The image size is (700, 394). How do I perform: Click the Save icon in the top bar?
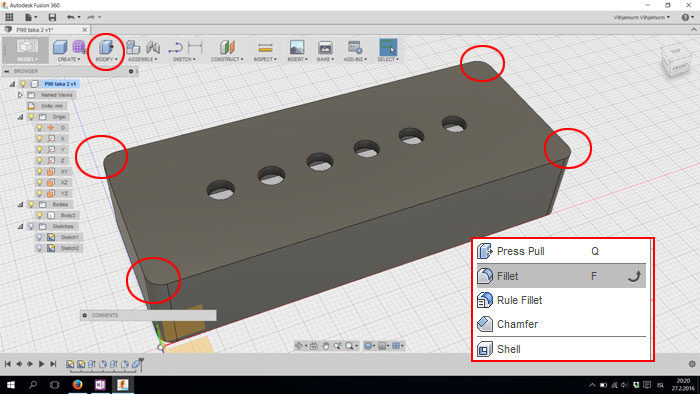[52, 17]
